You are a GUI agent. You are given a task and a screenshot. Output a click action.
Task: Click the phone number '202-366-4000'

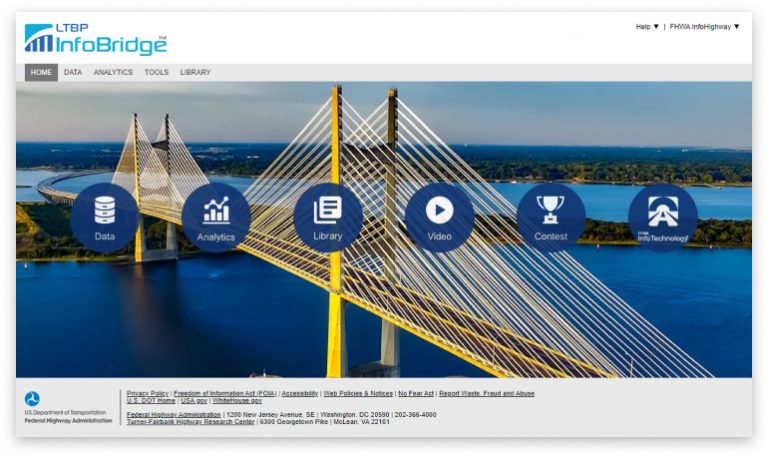coord(416,414)
